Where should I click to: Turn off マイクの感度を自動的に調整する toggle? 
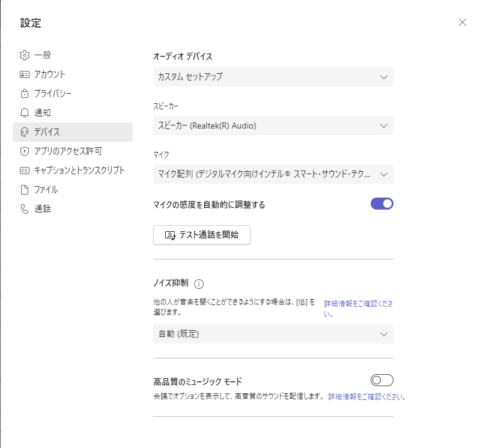click(381, 204)
